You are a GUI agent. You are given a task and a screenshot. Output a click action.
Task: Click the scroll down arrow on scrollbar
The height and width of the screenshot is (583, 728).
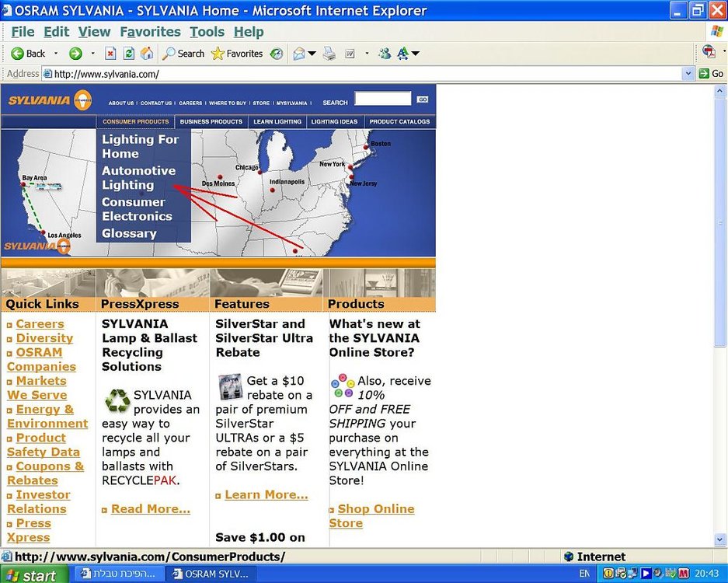719,539
